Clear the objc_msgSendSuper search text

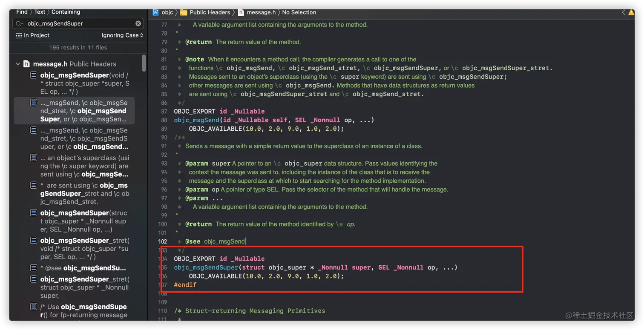pos(138,24)
